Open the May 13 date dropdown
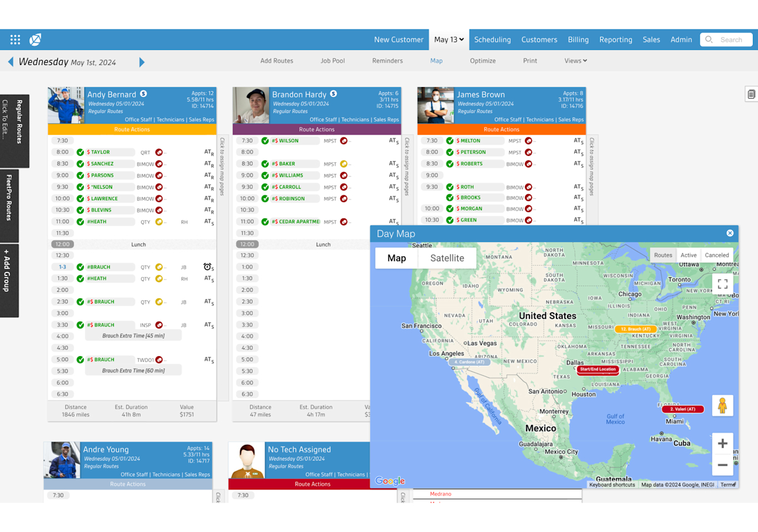The height and width of the screenshot is (532, 758). (x=448, y=39)
